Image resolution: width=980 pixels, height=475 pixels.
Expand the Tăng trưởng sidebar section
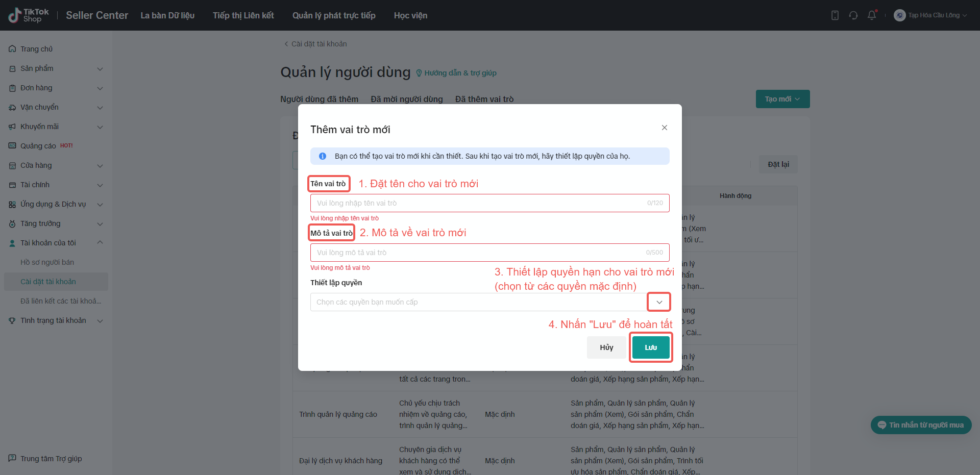(100, 224)
